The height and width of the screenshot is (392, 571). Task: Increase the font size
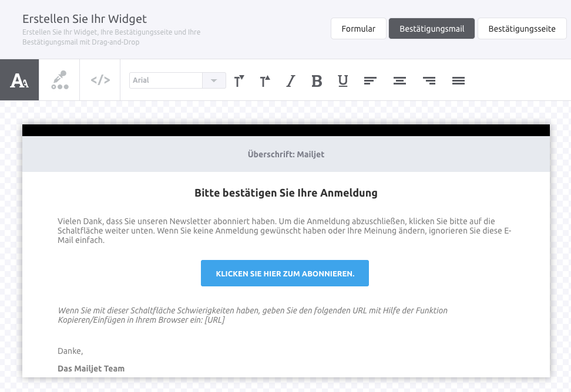tap(265, 81)
